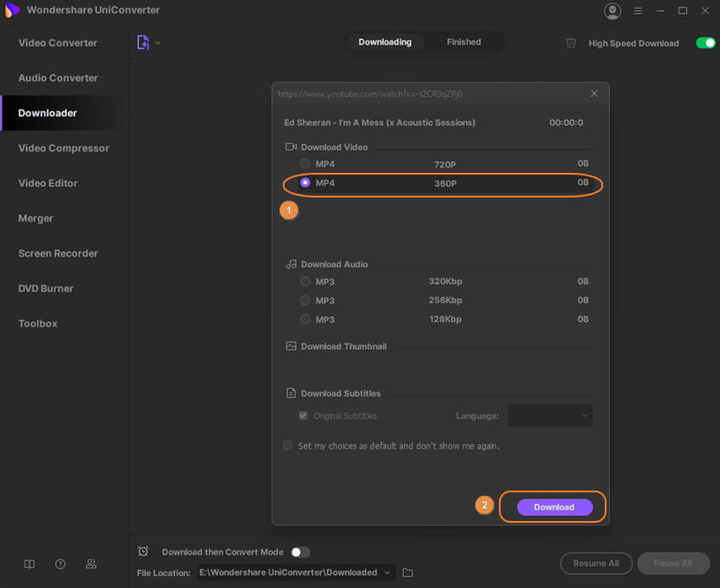Check Set my choices as default checkbox
This screenshot has width=720, height=588.
pyautogui.click(x=288, y=446)
